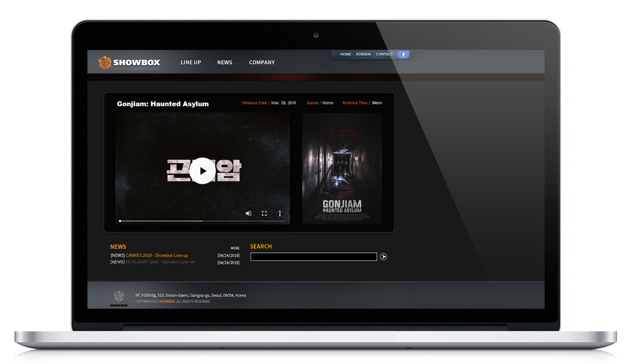Open the NEWS menu item
The height and width of the screenshot is (364, 631).
tap(225, 63)
